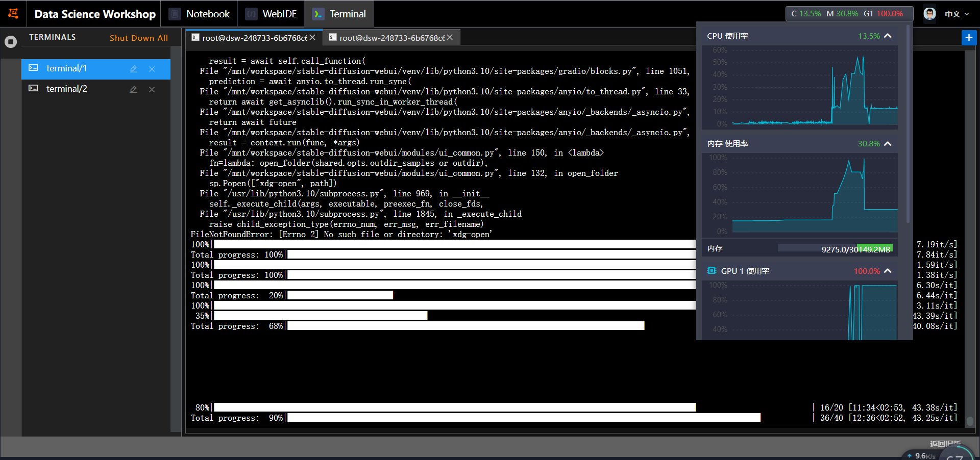Click the 返回旧版 link

(945, 444)
